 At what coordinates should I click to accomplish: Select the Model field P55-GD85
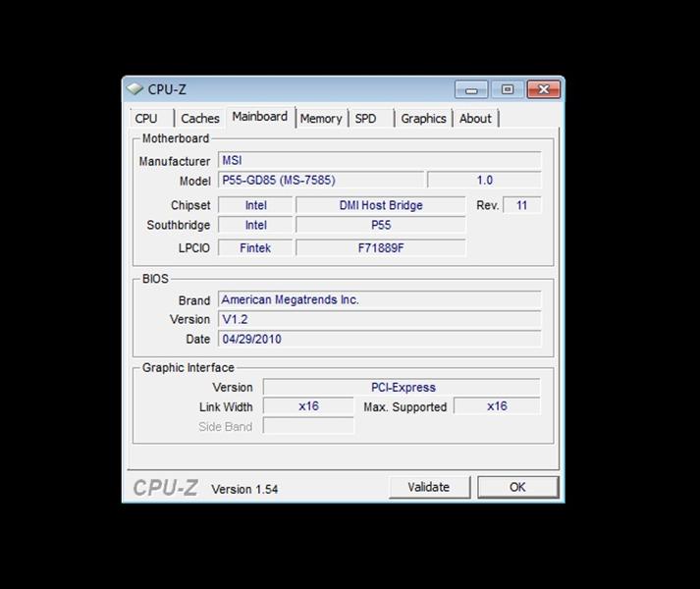(321, 181)
